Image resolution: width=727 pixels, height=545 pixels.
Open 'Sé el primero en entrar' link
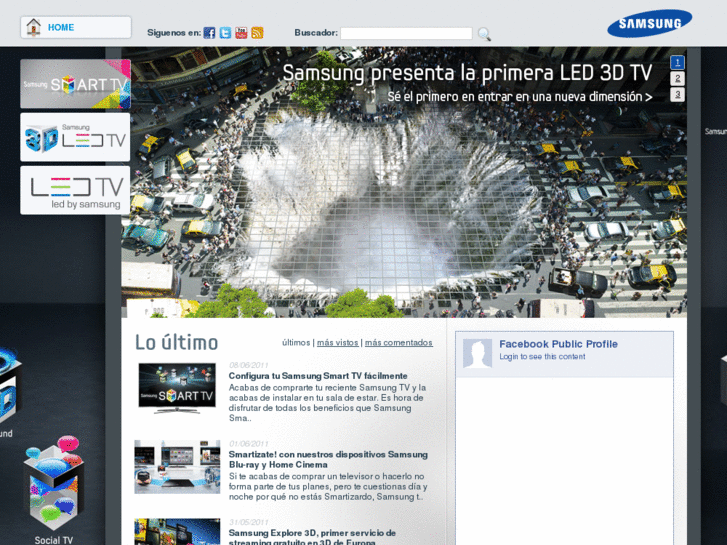(x=520, y=96)
